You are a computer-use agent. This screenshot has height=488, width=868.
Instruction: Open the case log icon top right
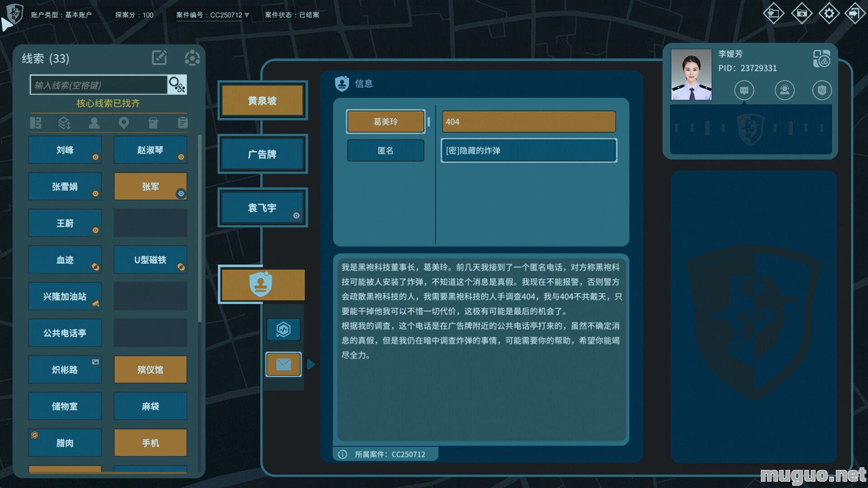click(773, 13)
